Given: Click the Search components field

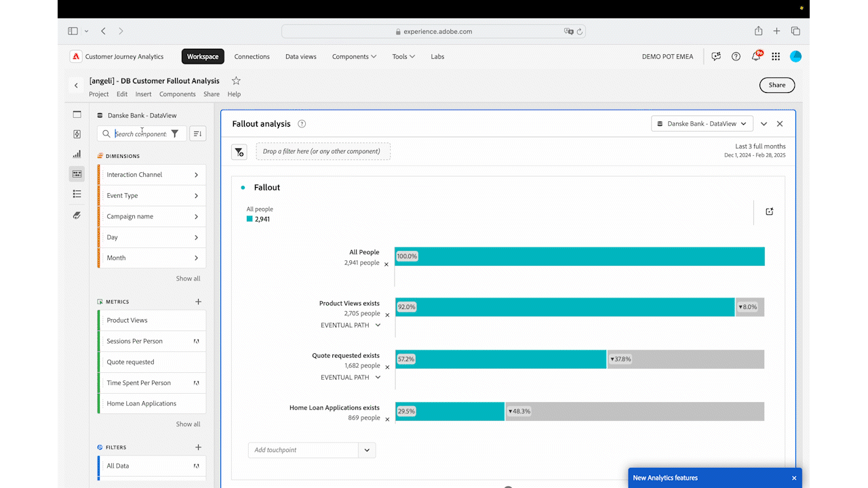Looking at the screenshot, I should (x=141, y=134).
